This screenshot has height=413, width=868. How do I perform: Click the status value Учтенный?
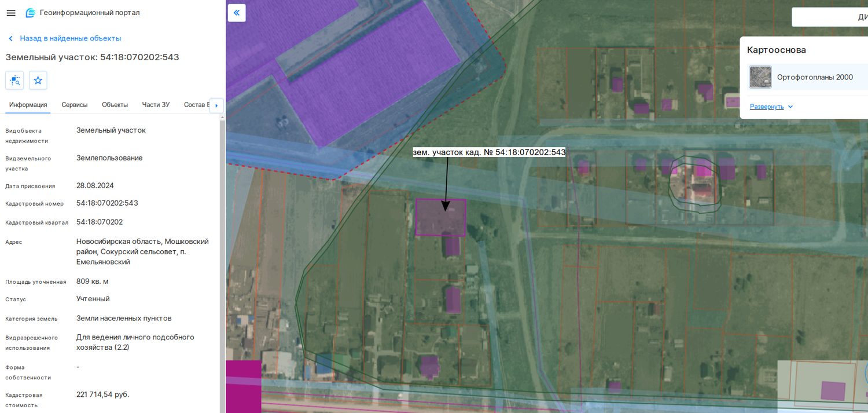pyautogui.click(x=93, y=299)
